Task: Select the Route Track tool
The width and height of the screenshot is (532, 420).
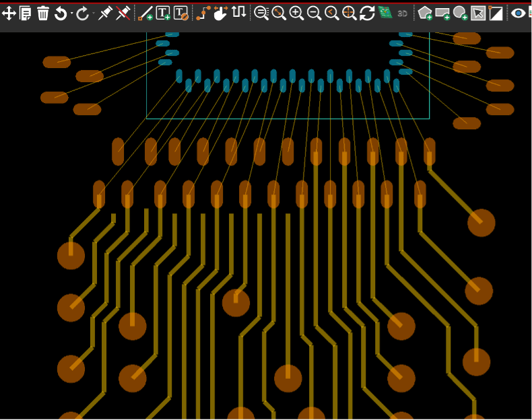Action: pos(203,13)
